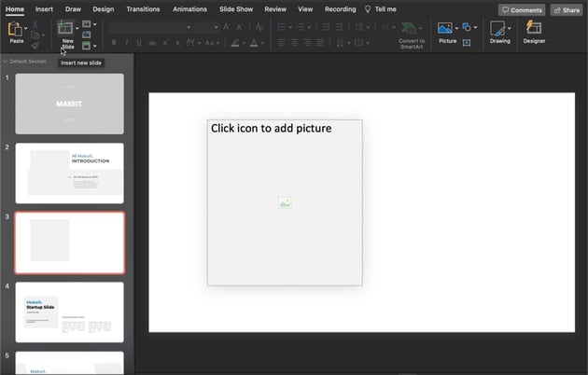588x375 pixels.
Task: Toggle Underline text formatting
Action: pos(140,43)
